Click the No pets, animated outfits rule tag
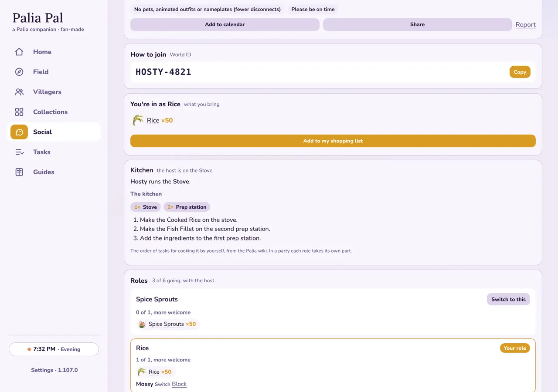 click(208, 9)
